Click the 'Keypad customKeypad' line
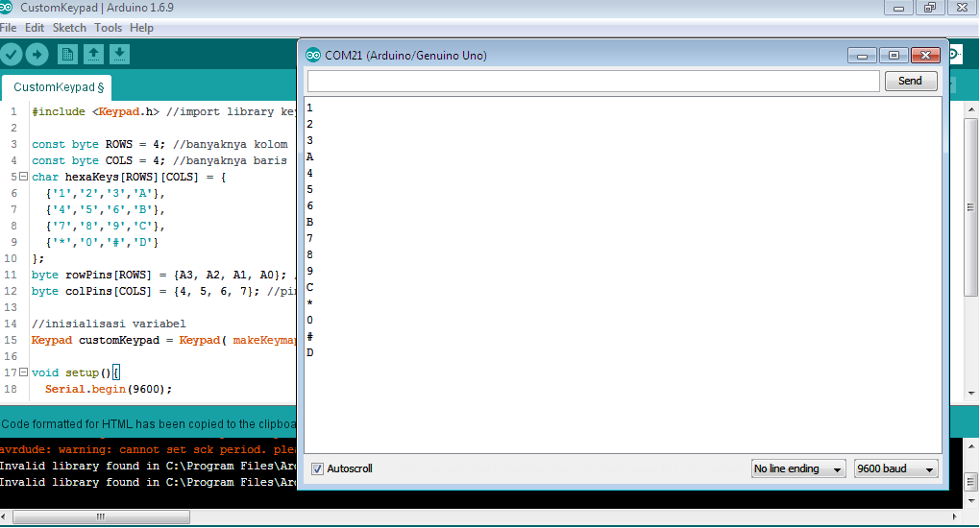Image resolution: width=980 pixels, height=528 pixels. (x=163, y=340)
